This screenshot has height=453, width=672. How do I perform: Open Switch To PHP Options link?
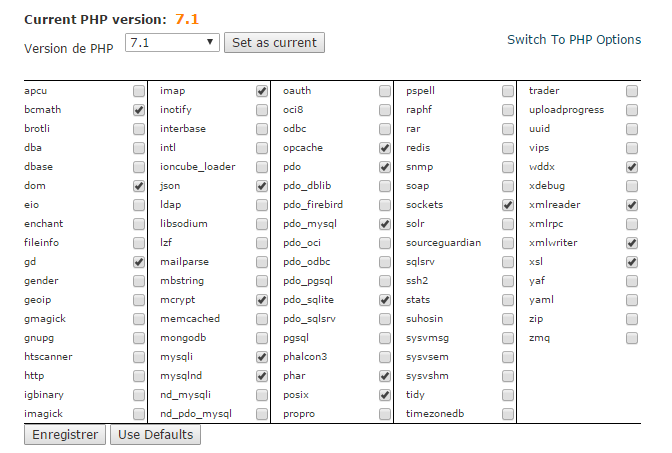pyautogui.click(x=574, y=40)
